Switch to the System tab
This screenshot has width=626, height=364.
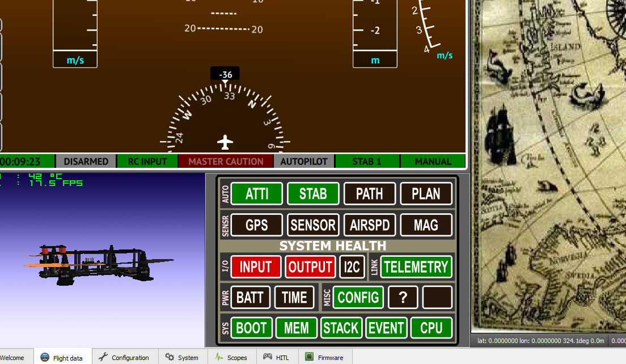tap(183, 357)
